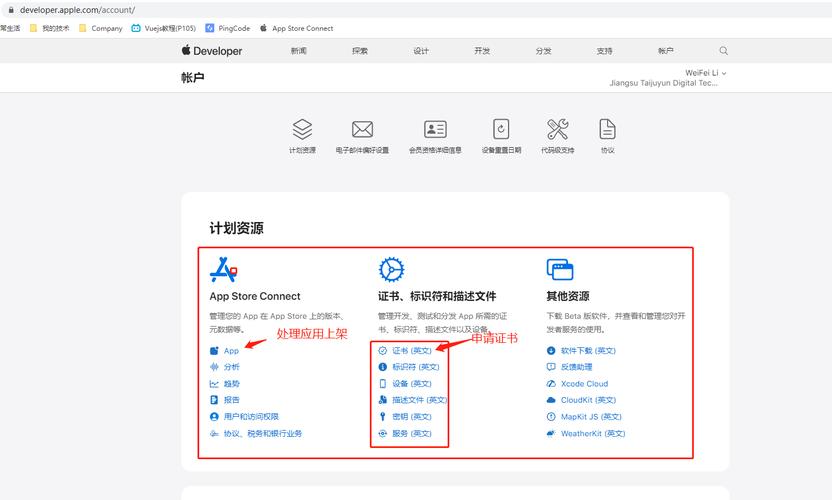Open the 描述文件 (英文) link
Image resolution: width=832 pixels, height=500 pixels.
[x=420, y=400]
